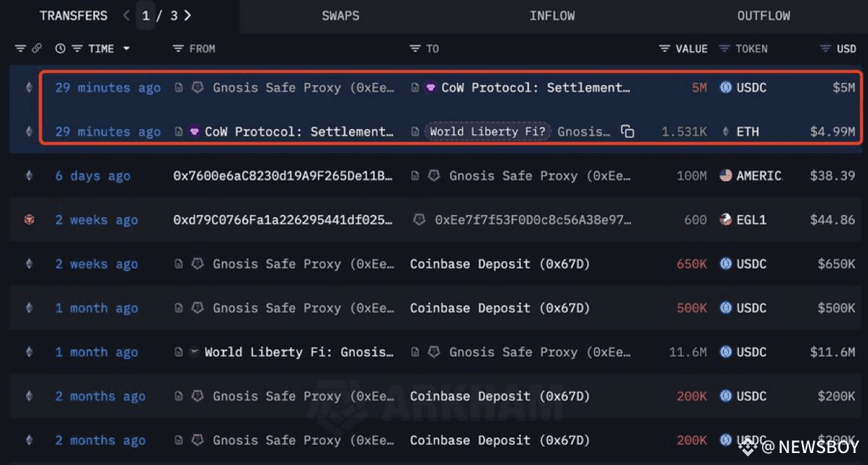Click Gnosis Safe shield icon on 500K row
The height and width of the screenshot is (465, 868).
[x=198, y=308]
